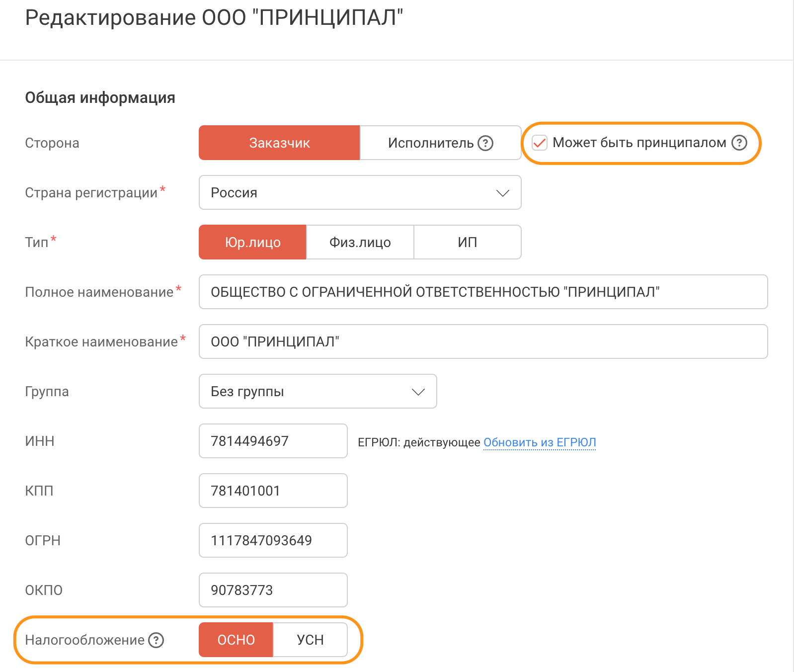This screenshot has width=794, height=672.
Task: Toggle the Может быть принципалом checkbox
Action: pyautogui.click(x=539, y=143)
